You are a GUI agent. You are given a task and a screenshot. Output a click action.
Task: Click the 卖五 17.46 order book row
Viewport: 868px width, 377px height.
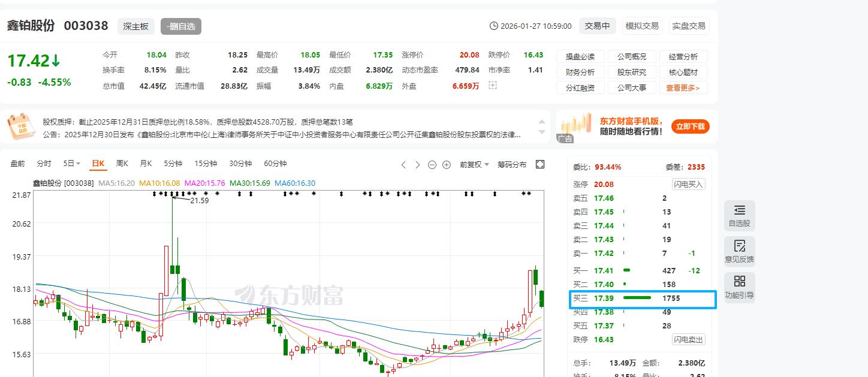pos(639,198)
